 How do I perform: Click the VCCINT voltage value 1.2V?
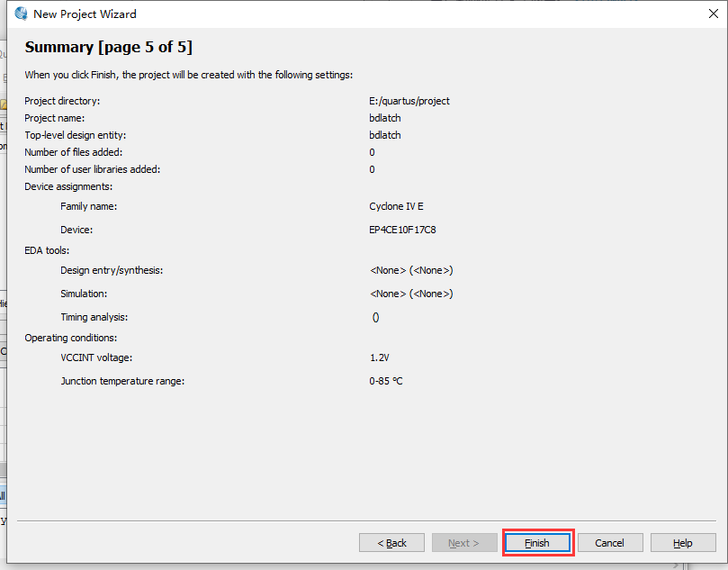380,357
